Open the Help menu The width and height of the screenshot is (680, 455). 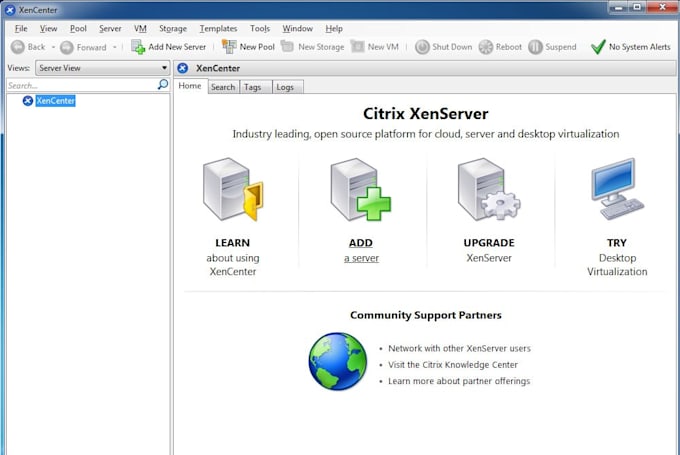click(334, 29)
